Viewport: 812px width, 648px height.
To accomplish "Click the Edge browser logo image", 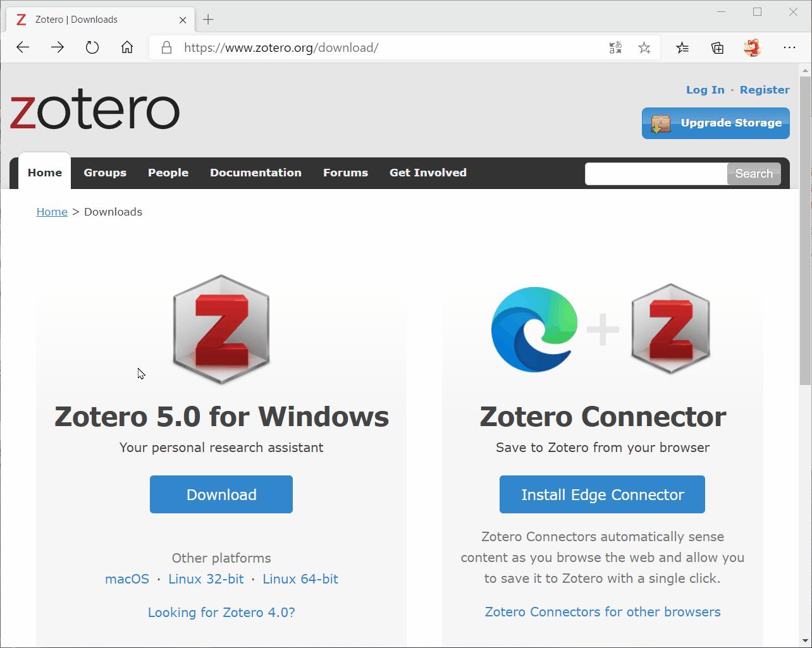I will pos(534,329).
